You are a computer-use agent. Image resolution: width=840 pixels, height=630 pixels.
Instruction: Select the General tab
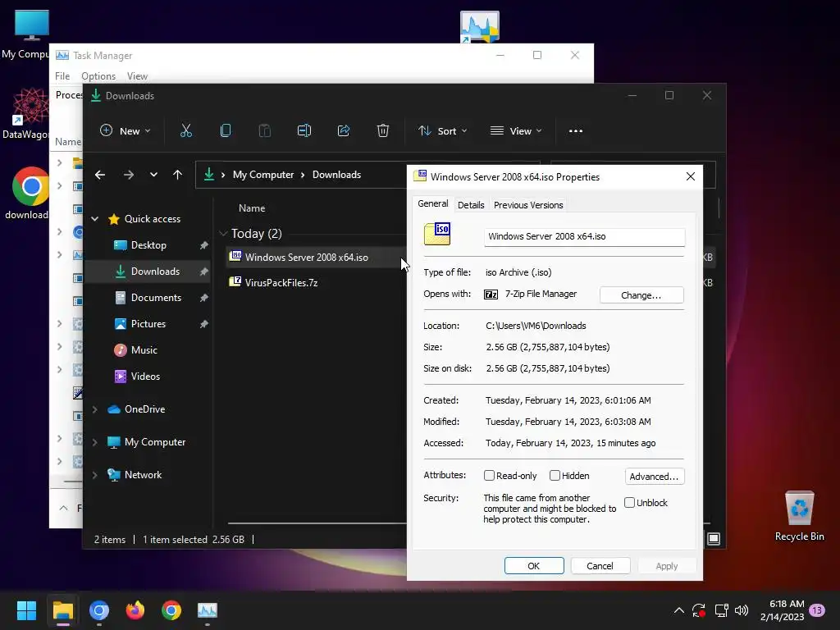[x=433, y=204]
